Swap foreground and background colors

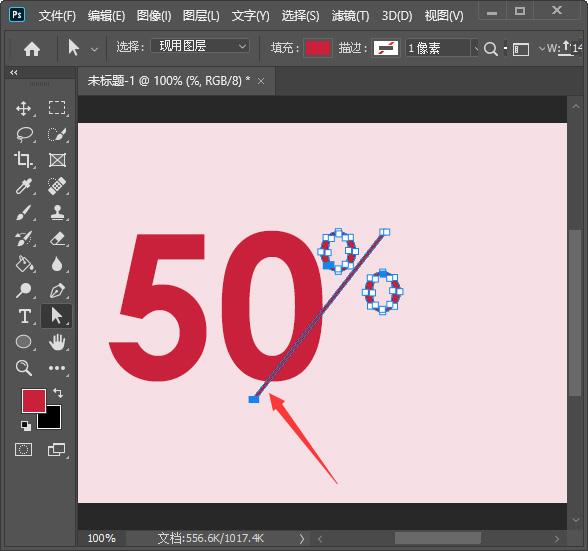click(x=58, y=393)
